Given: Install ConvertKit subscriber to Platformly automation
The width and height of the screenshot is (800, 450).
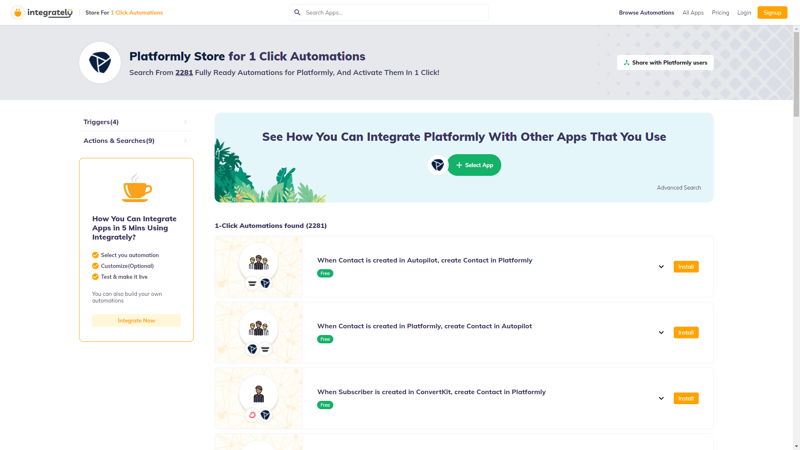Looking at the screenshot, I should [686, 398].
